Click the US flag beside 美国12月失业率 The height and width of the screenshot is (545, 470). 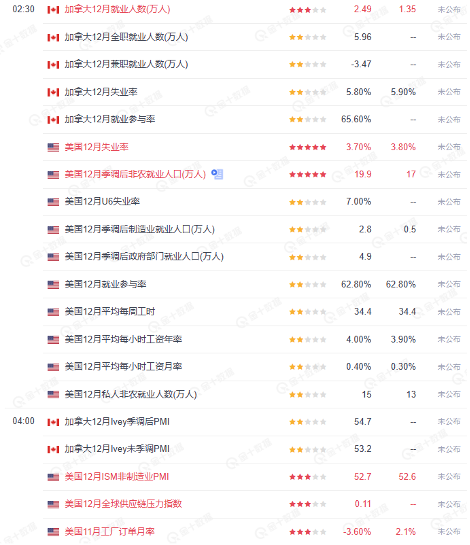click(x=53, y=147)
